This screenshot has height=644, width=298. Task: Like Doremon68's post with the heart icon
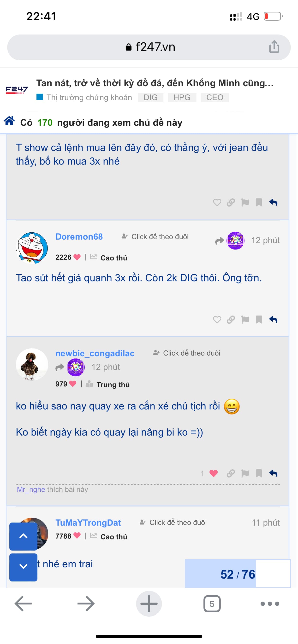[217, 320]
